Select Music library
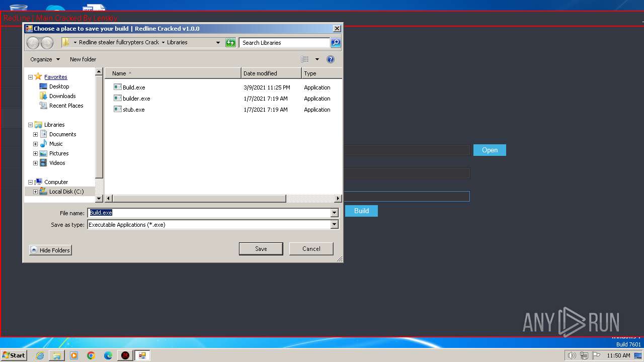This screenshot has width=644, height=362. pyautogui.click(x=56, y=144)
